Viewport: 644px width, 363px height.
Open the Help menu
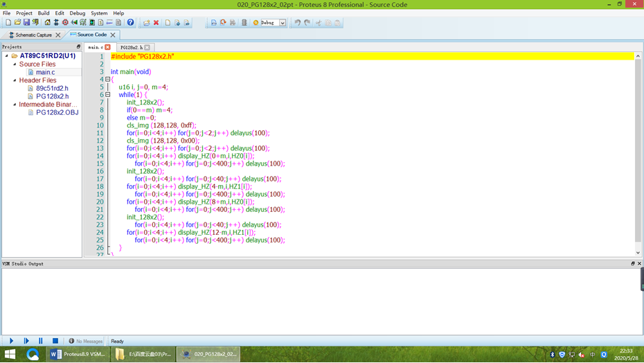(x=118, y=13)
